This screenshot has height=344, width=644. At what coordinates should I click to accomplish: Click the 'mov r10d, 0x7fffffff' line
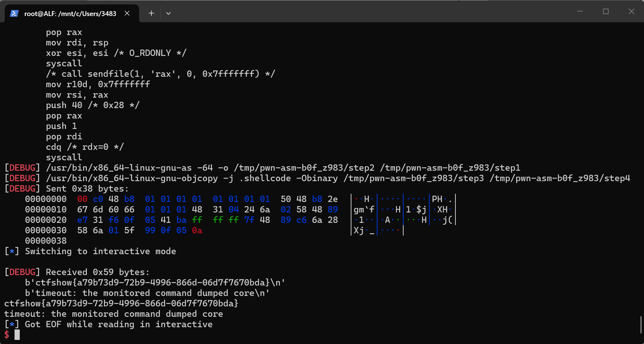pos(98,84)
